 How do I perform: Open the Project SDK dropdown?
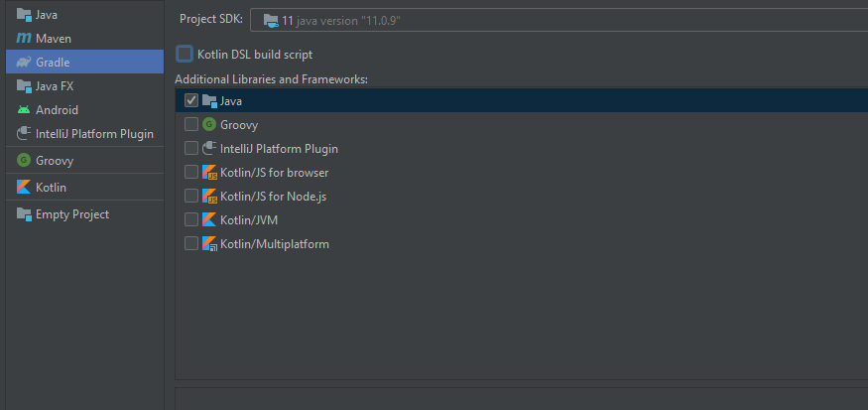point(559,21)
